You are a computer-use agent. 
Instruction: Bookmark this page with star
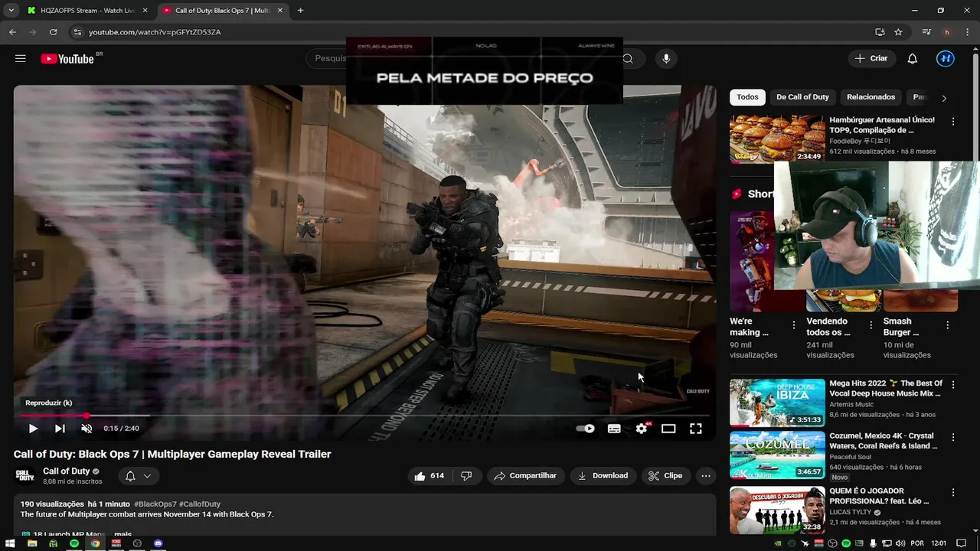click(898, 32)
